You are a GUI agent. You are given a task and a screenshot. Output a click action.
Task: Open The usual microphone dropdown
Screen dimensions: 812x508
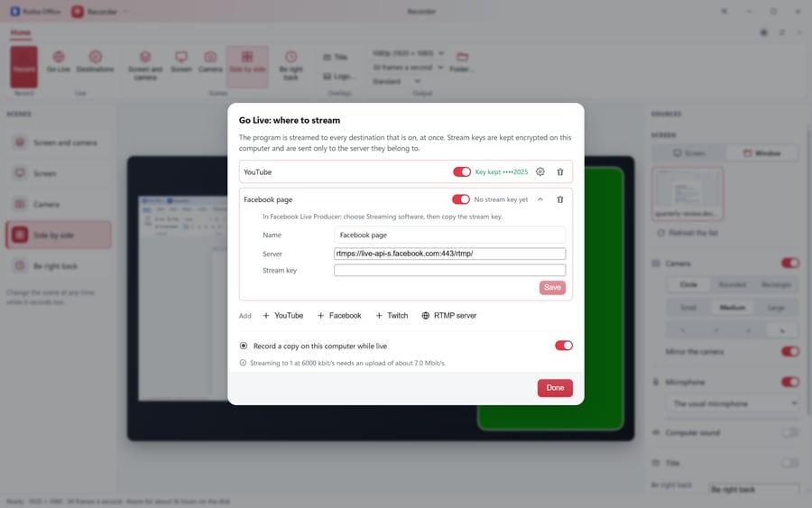coord(733,403)
